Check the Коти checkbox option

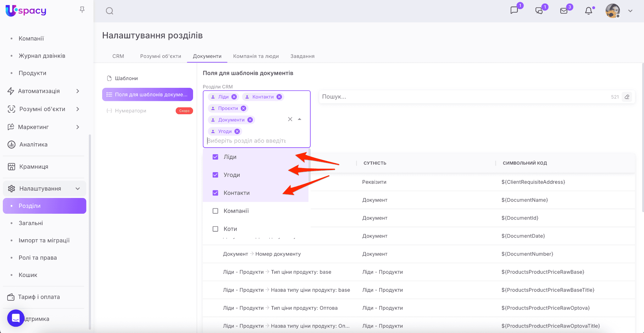(x=215, y=229)
